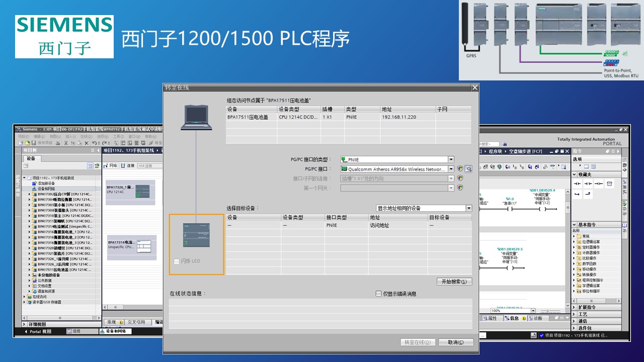Click Go online button in dialog
Viewport: 644px width, 362px height.
pyautogui.click(x=418, y=342)
